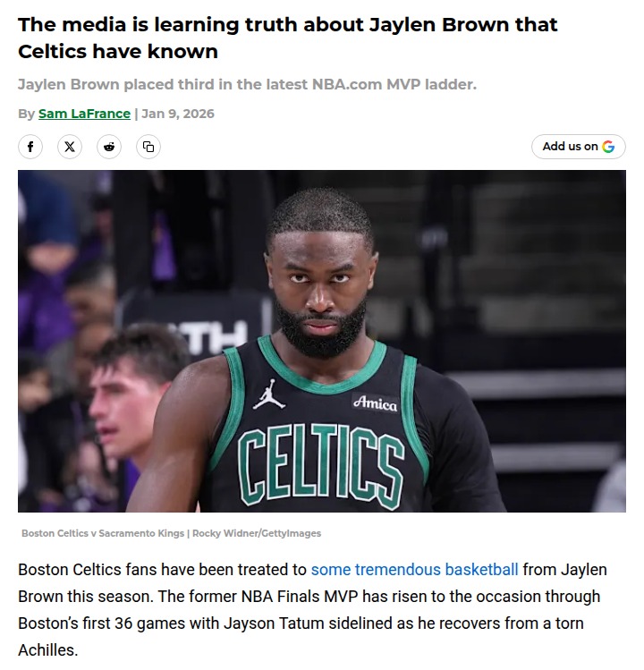Screen dimensions: 644x670
Task: Share the article on X
Action: [x=70, y=147]
